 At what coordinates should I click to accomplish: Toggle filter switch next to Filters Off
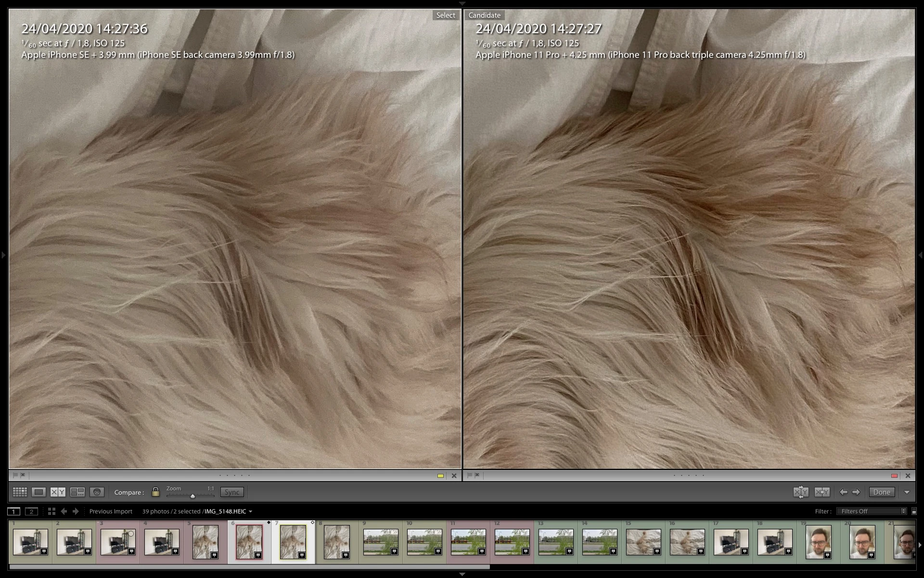point(914,511)
